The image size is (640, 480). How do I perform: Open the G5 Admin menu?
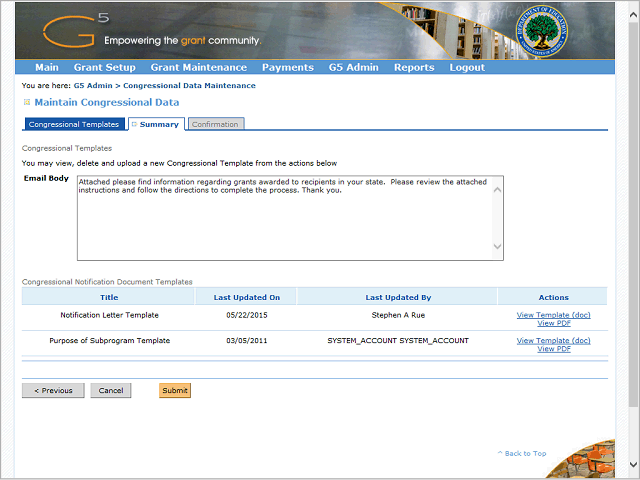353,67
